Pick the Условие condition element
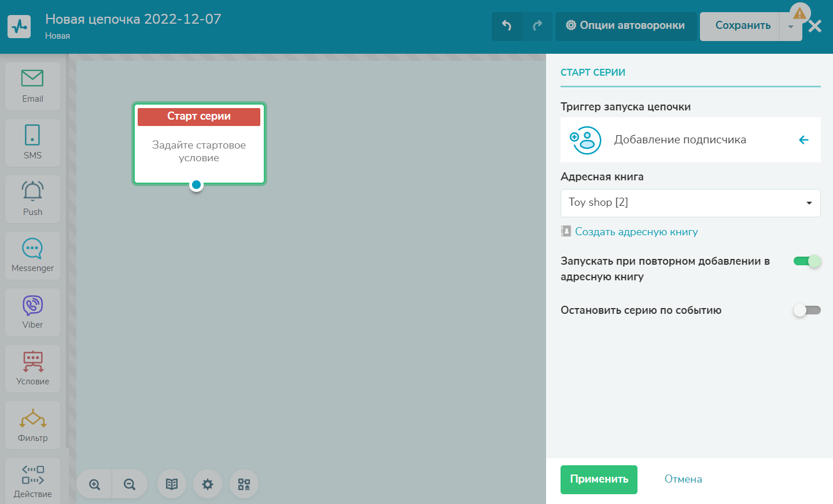This screenshot has width=833, height=504. 32,369
